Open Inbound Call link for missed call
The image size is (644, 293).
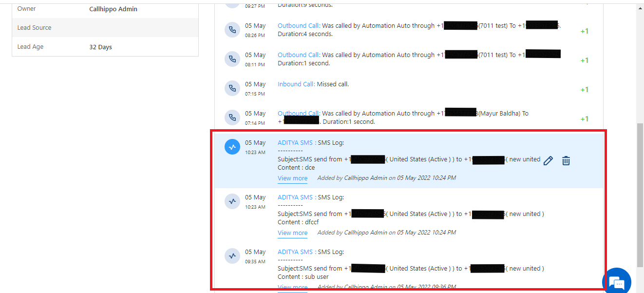coord(296,84)
